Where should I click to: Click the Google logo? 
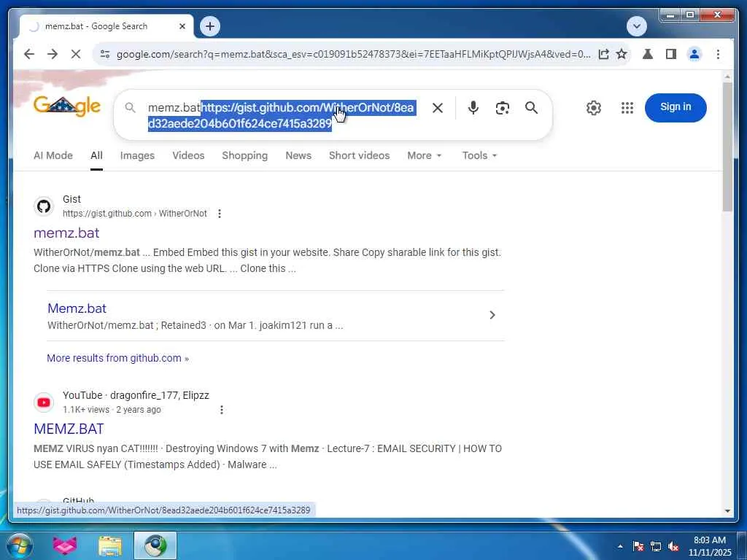(66, 106)
